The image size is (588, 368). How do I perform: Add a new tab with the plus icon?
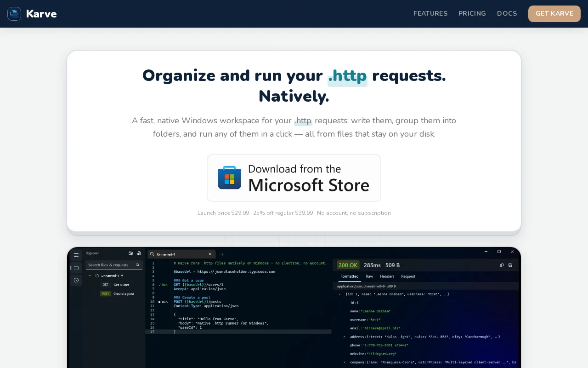[x=222, y=254]
